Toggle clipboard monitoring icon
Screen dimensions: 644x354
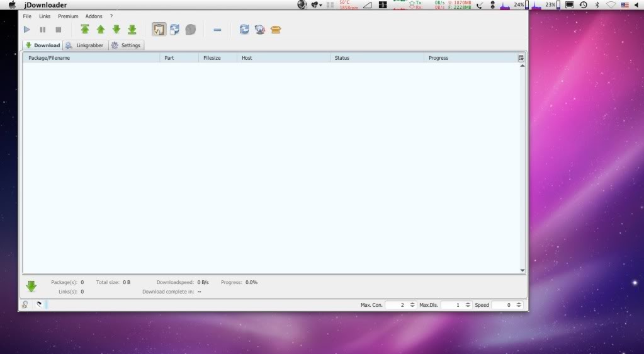pyautogui.click(x=159, y=29)
